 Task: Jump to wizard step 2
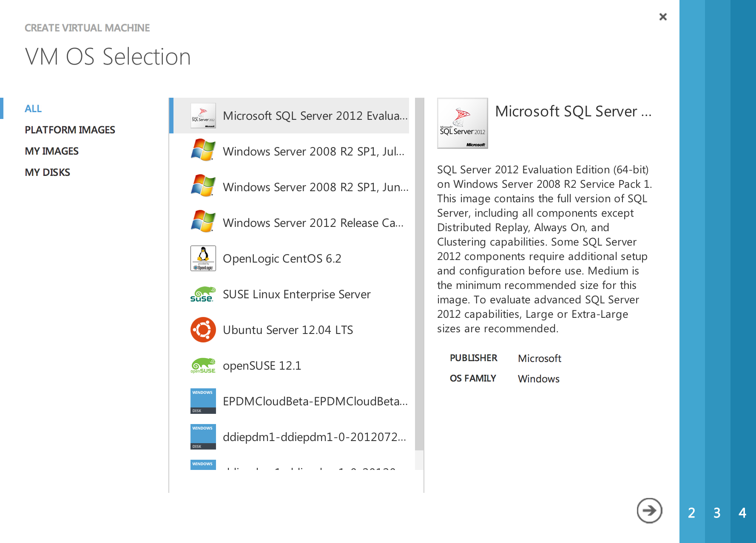(692, 513)
